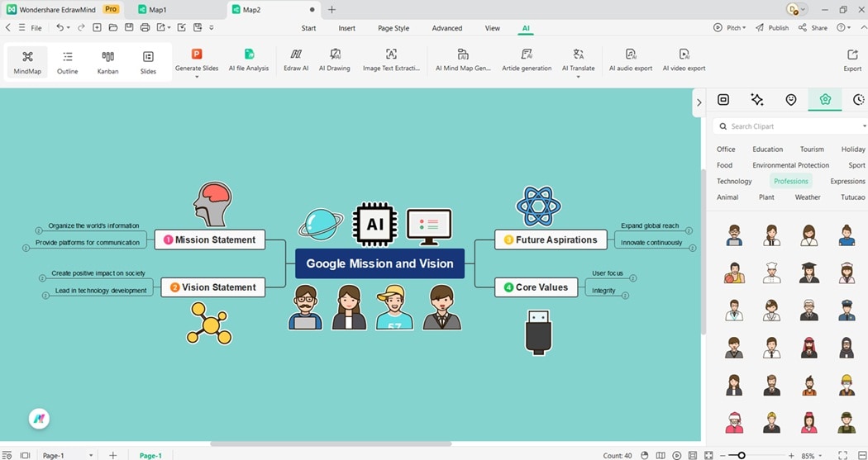This screenshot has width=868, height=460.
Task: Open a new document tab with plus
Action: click(331, 9)
